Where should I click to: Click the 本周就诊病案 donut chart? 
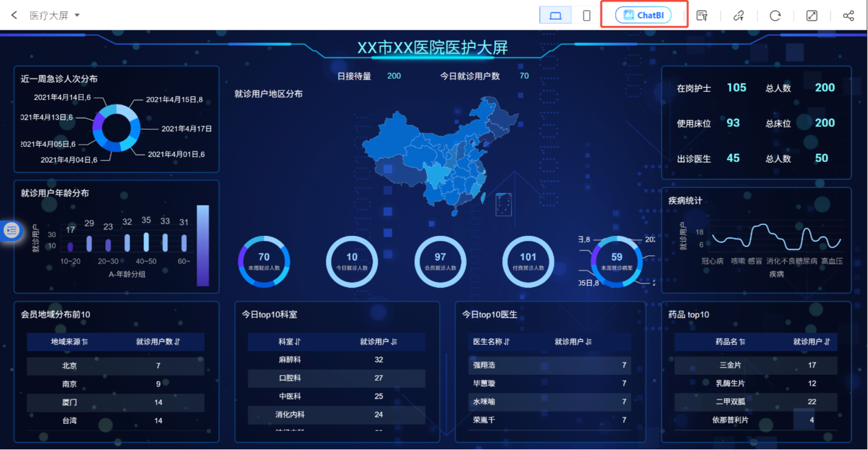(617, 261)
